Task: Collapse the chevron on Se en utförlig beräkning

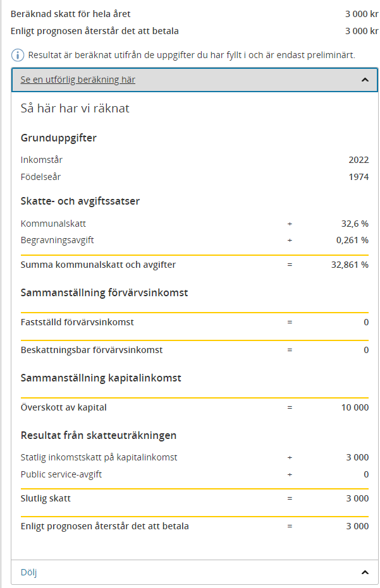Action: 365,80
